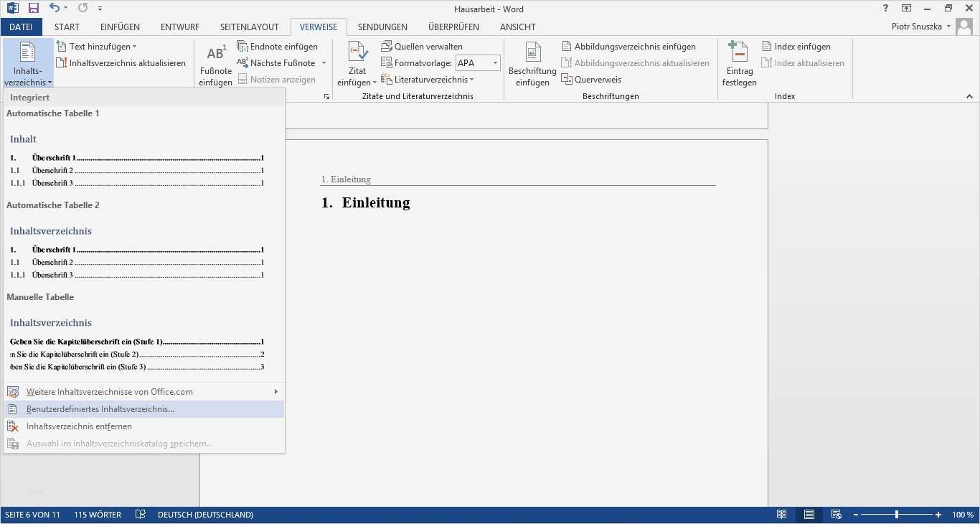Viewport: 980px width, 524px height.
Task: Open zoom dialog via 100 % label
Action: coord(963,515)
